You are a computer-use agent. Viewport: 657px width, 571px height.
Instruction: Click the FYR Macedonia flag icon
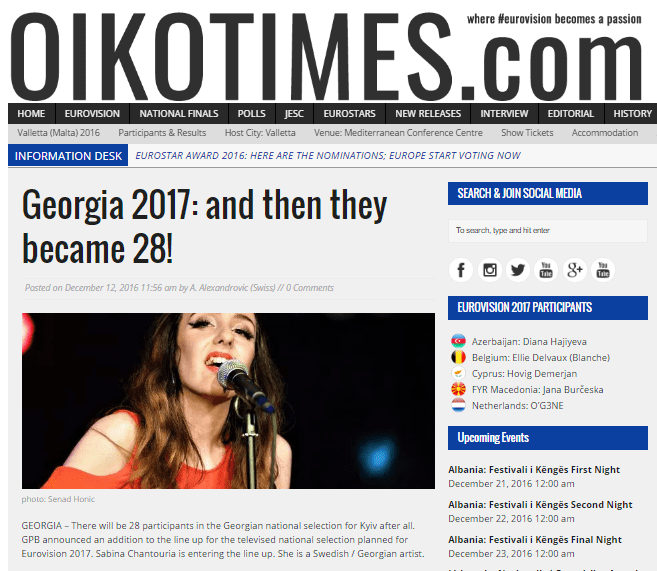[458, 390]
